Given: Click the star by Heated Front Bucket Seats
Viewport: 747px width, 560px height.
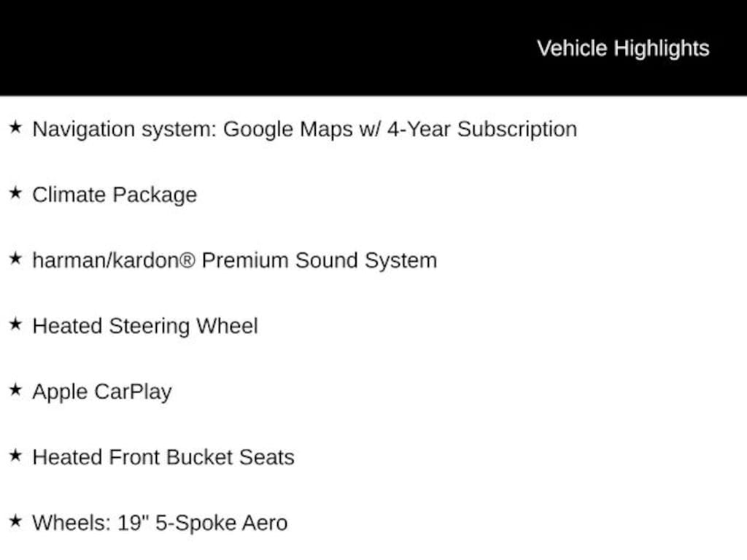Looking at the screenshot, I should [15, 456].
